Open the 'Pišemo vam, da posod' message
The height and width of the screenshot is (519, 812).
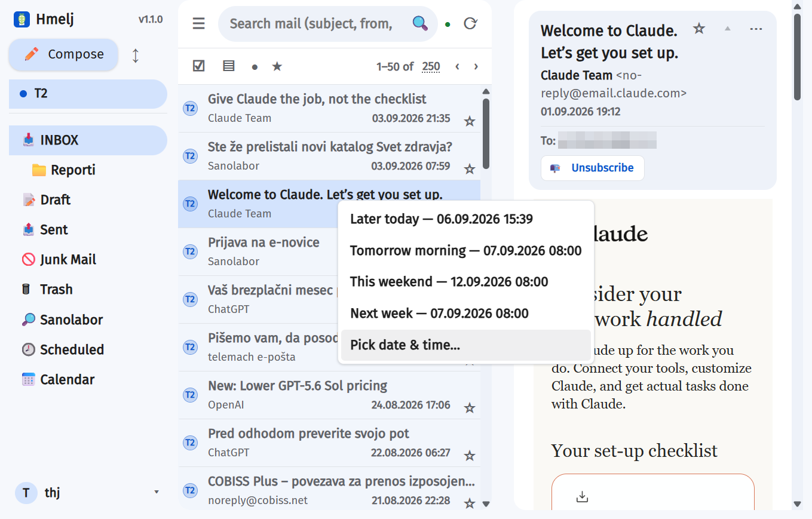329,347
